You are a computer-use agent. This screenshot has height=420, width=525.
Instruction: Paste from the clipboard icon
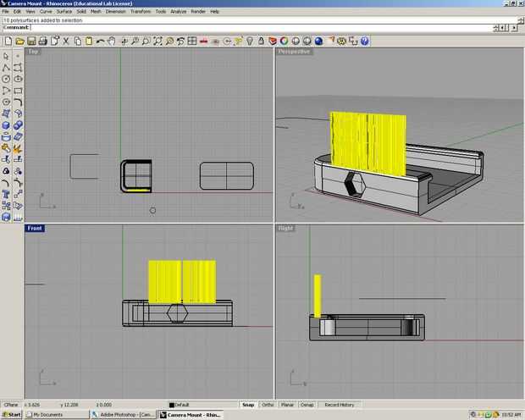tap(89, 41)
